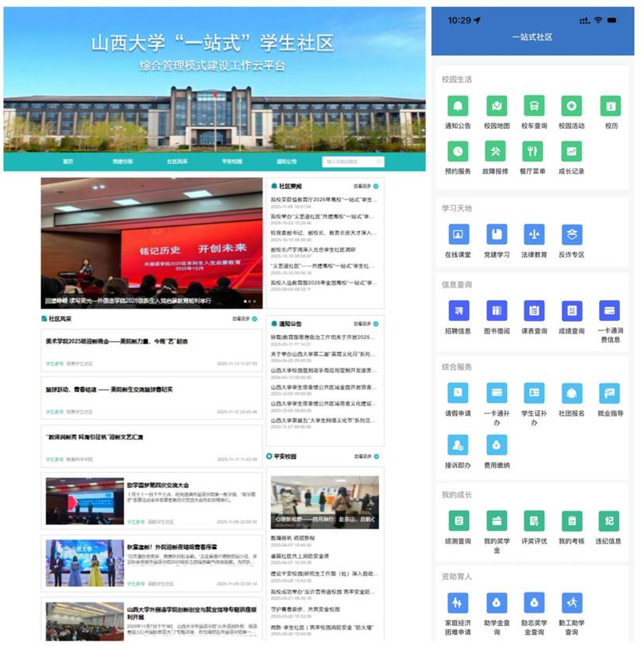Open the 美术学院2025级迎新晚会 article link
This screenshot has width=644, height=646.
click(x=117, y=341)
